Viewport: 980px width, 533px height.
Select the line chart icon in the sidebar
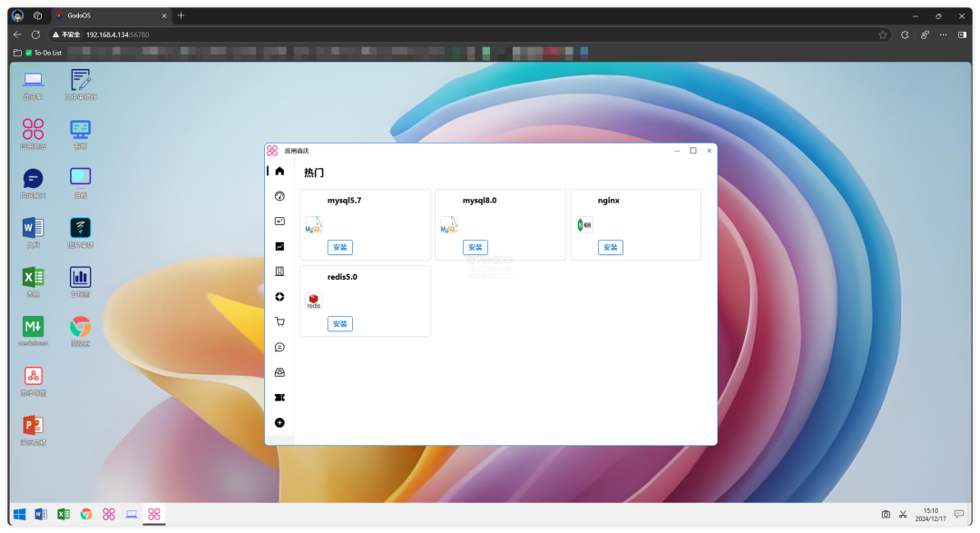click(279, 246)
